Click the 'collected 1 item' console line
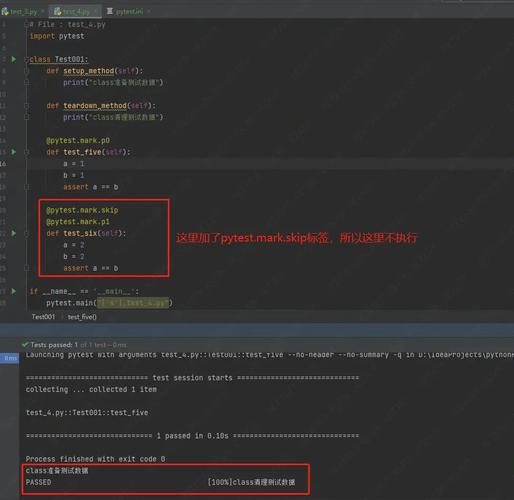The image size is (514, 500). [91, 389]
